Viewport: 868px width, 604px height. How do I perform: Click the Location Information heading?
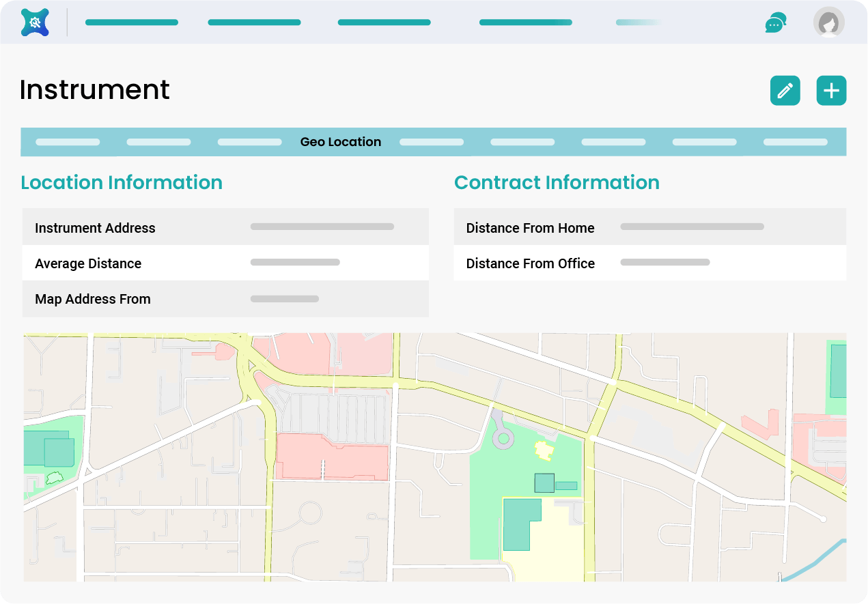click(122, 182)
